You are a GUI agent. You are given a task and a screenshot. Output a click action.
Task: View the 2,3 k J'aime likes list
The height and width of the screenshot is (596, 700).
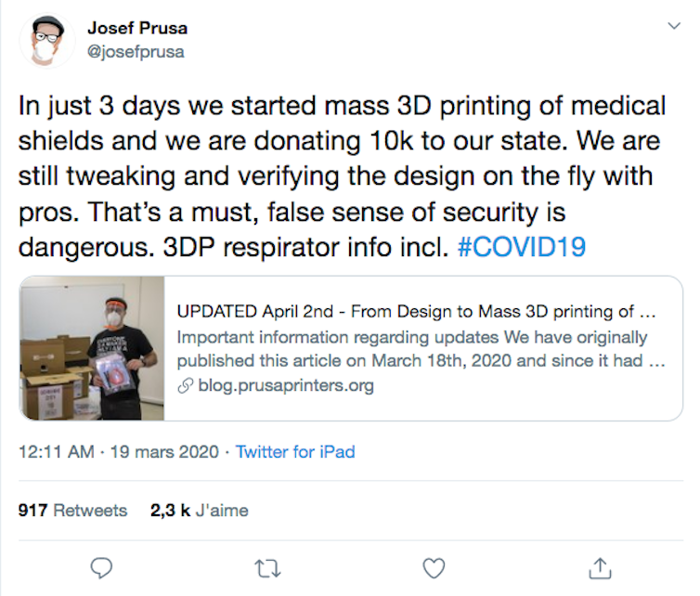[199, 510]
